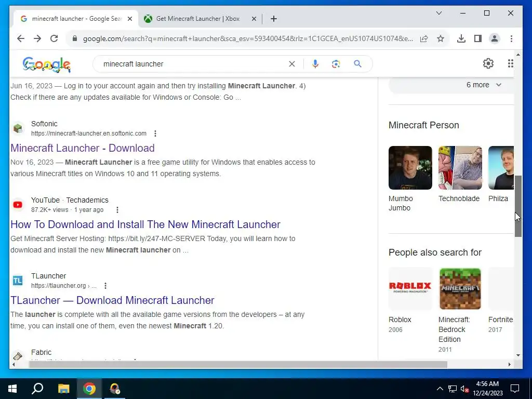This screenshot has width=532, height=399.
Task: Open the tab search chevron dropdown
Action: (438, 13)
